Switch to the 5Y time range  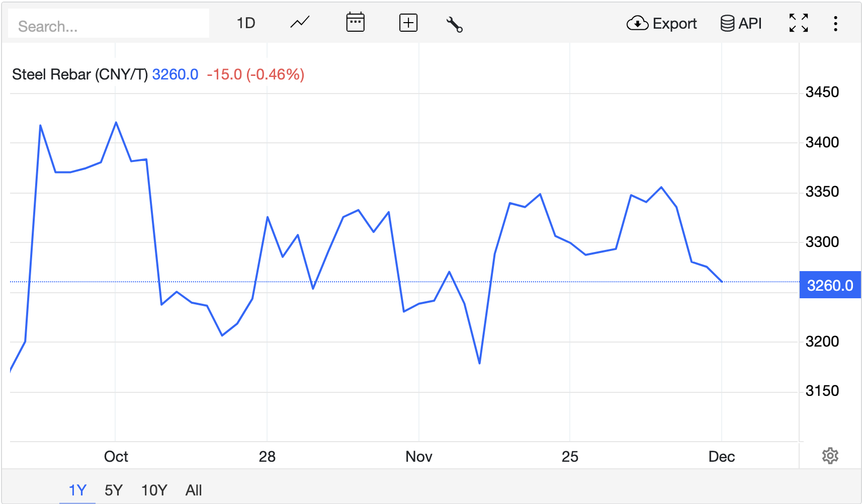tap(114, 490)
